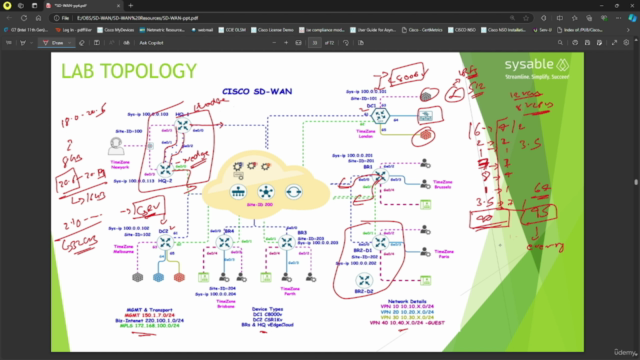This screenshot has height=360, width=640.
Task: Open the Netmetric Resource bookmark
Action: (x=162, y=30)
